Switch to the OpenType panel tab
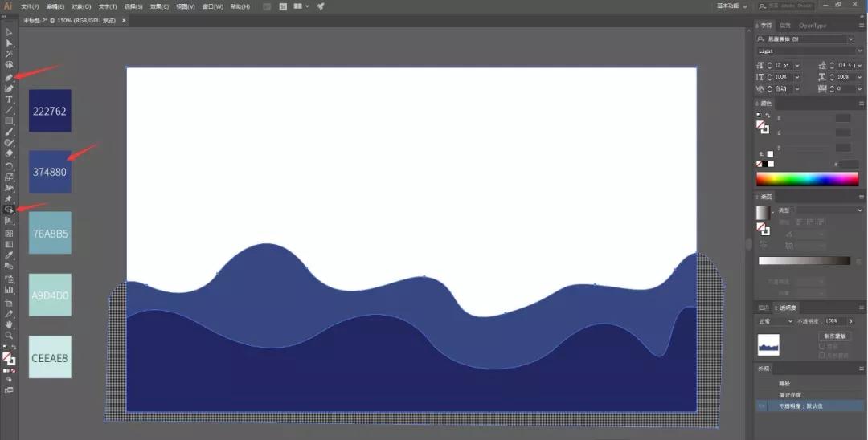The image size is (868, 440). tap(813, 26)
